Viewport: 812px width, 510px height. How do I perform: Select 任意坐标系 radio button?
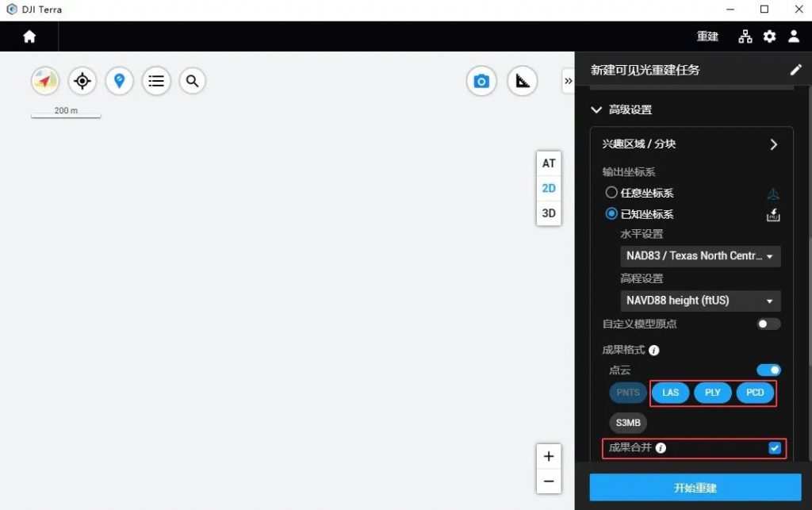pos(611,193)
